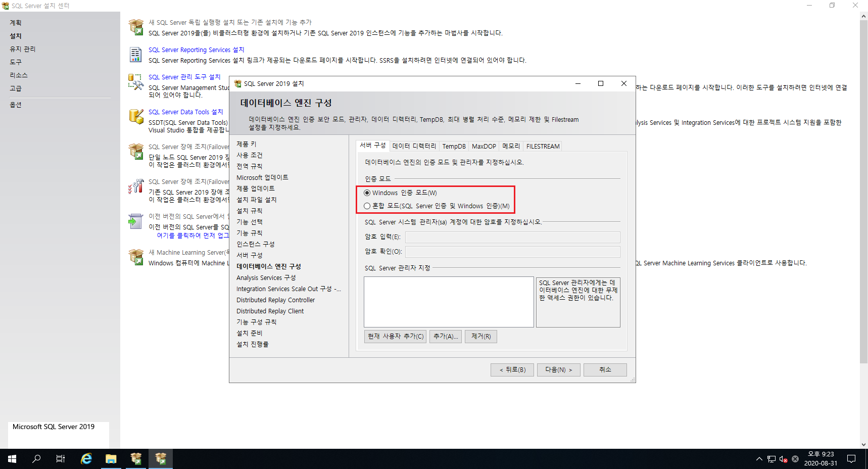The width and height of the screenshot is (868, 469).
Task: Open the 고급 page in Installation Center
Action: [16, 88]
